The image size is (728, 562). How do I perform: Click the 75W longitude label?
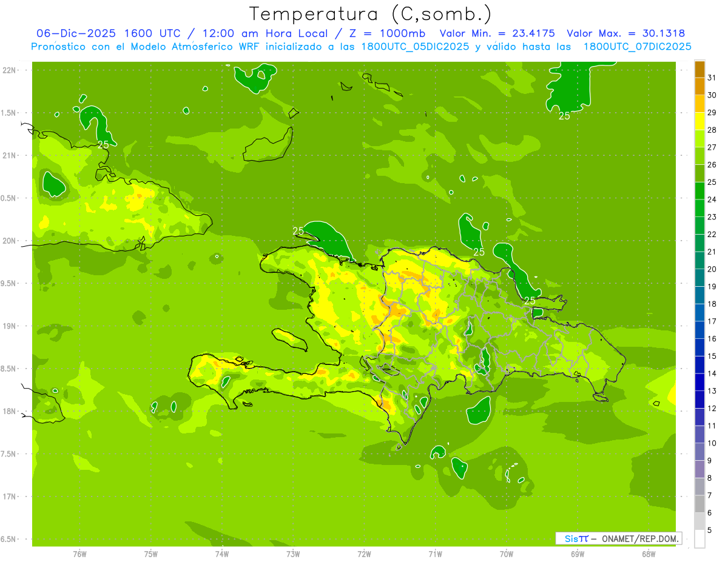151,554
